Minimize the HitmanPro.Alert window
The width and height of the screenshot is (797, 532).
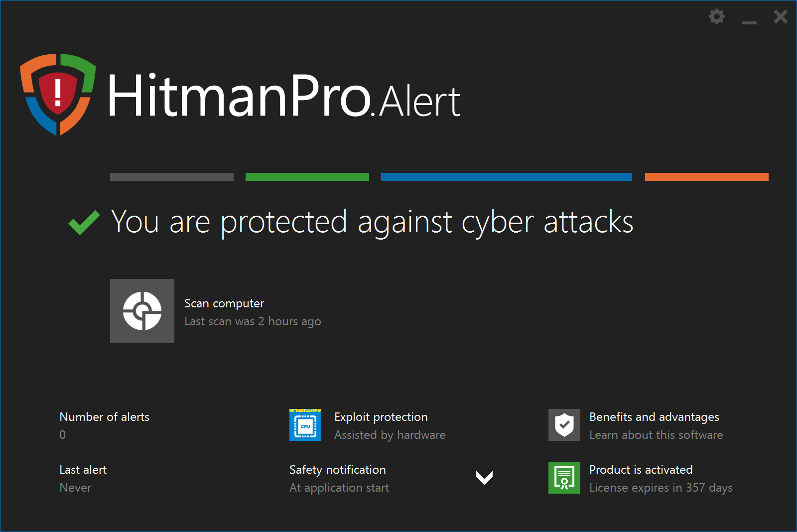coord(749,20)
